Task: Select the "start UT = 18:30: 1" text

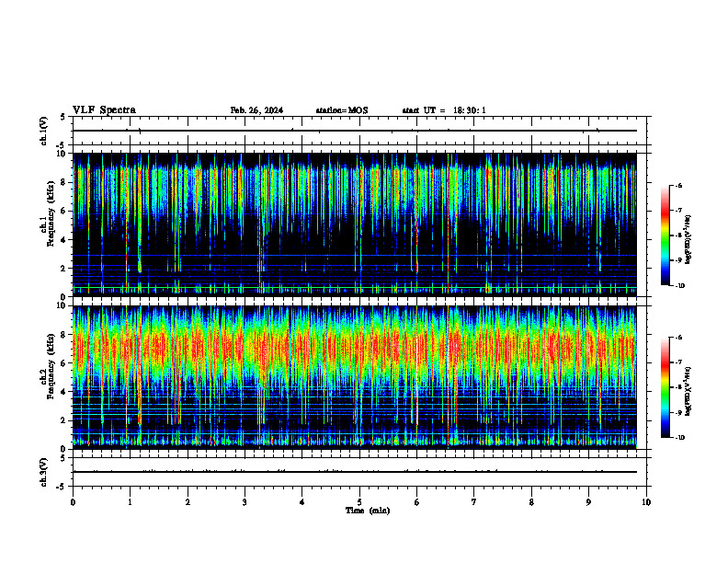Action: tap(444, 110)
